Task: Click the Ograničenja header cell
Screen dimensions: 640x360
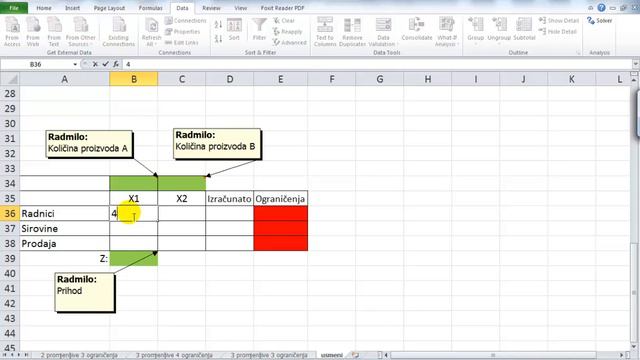Action: pos(280,199)
